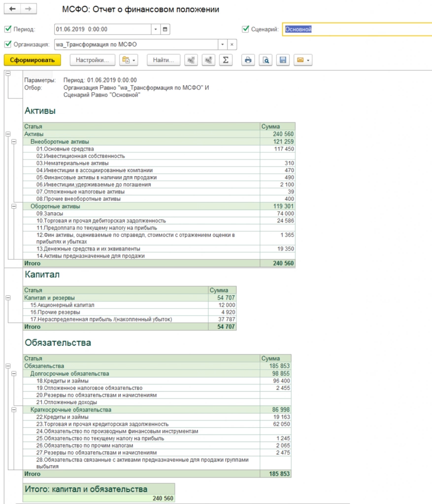Save the report with floppy disk icon
The image size is (432, 504).
(283, 60)
